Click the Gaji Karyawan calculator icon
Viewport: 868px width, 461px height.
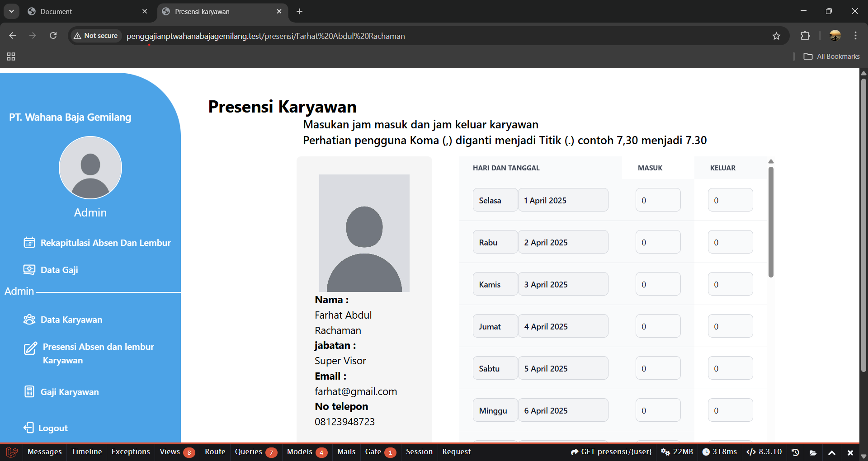29,391
